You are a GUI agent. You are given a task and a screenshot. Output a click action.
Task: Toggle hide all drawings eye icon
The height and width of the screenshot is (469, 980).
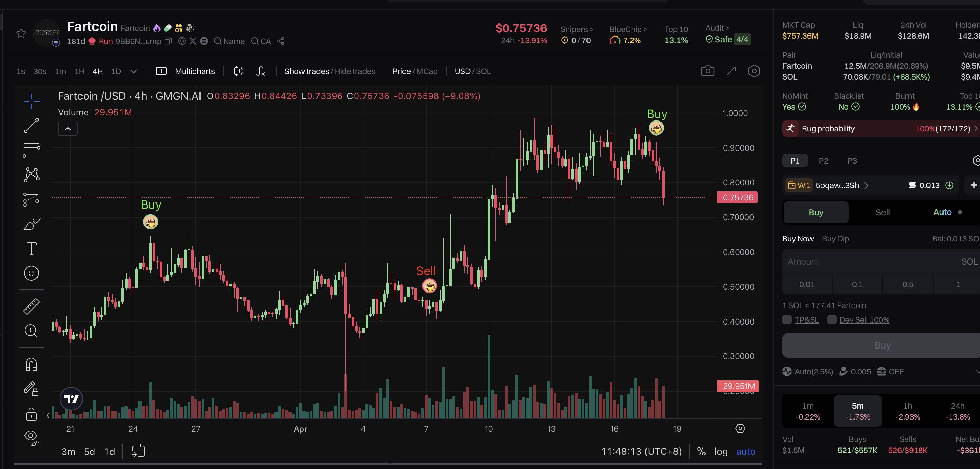point(31,436)
